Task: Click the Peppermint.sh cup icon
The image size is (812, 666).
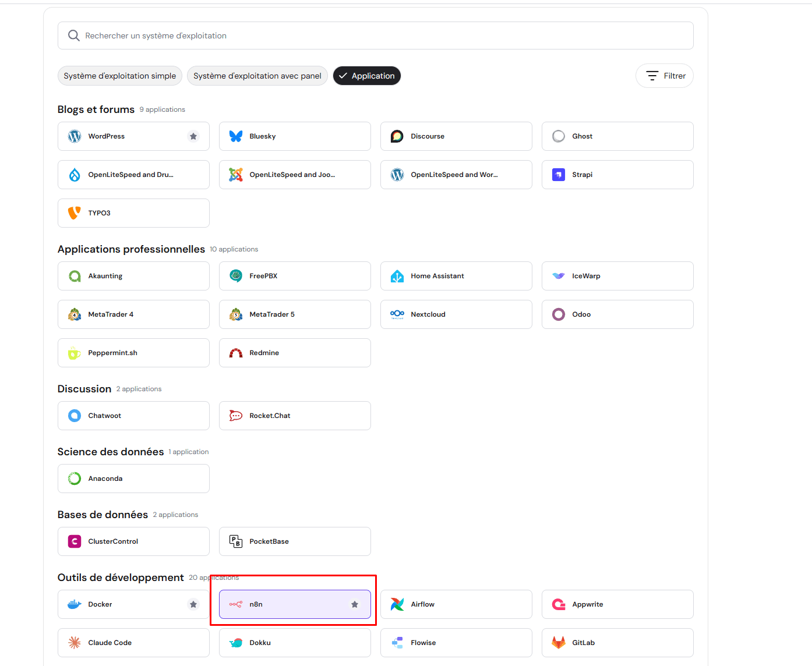Action: pos(75,353)
